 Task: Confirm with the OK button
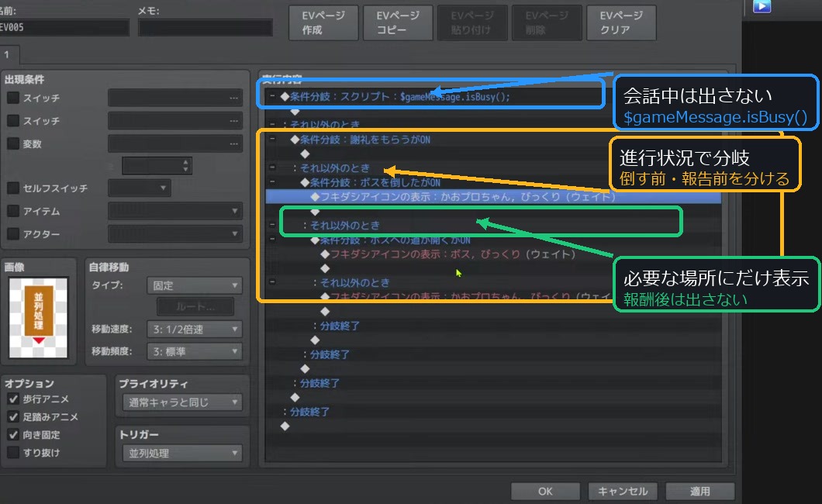coord(545,492)
